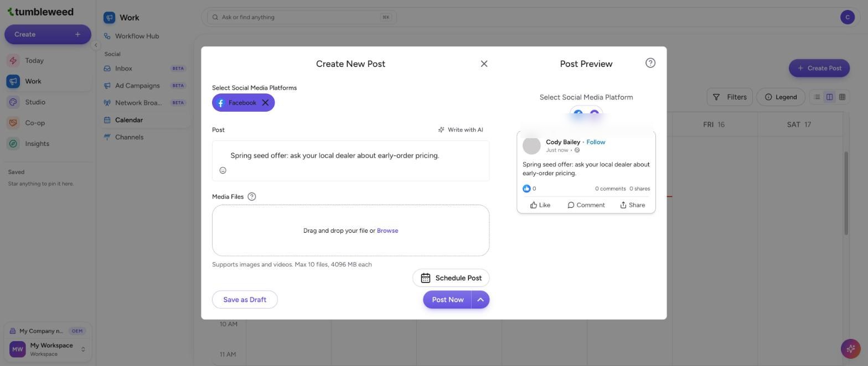The height and width of the screenshot is (366, 868).
Task: Click Write with AI button
Action: 461,130
